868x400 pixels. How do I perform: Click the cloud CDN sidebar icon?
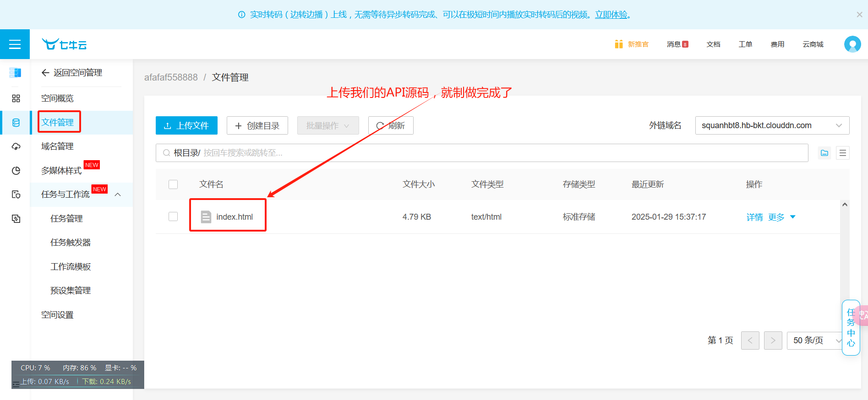click(16, 146)
